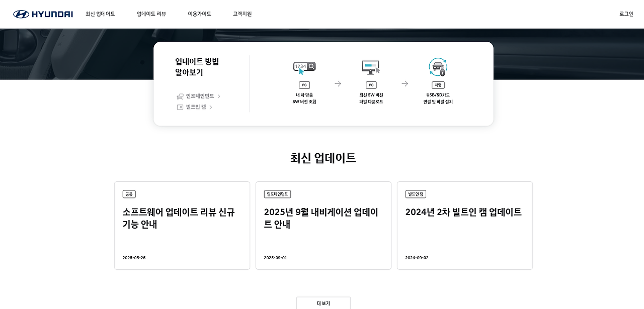The height and width of the screenshot is (309, 644).
Task: Click the date 2025-05-26
Action: click(134, 258)
